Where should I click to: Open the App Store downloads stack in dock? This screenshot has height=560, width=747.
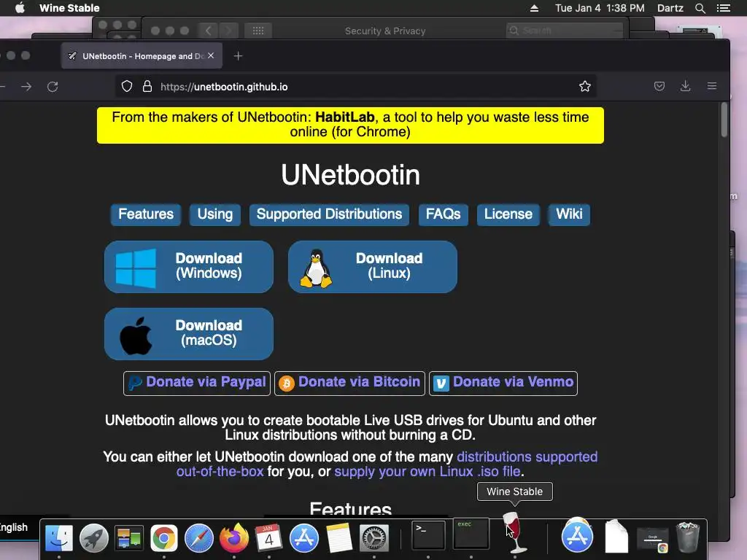click(x=578, y=536)
